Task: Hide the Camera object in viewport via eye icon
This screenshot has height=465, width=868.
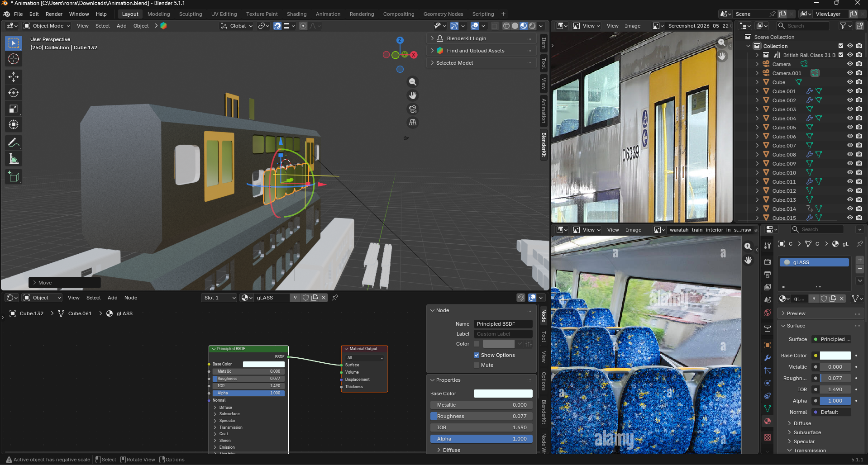Action: [x=850, y=64]
